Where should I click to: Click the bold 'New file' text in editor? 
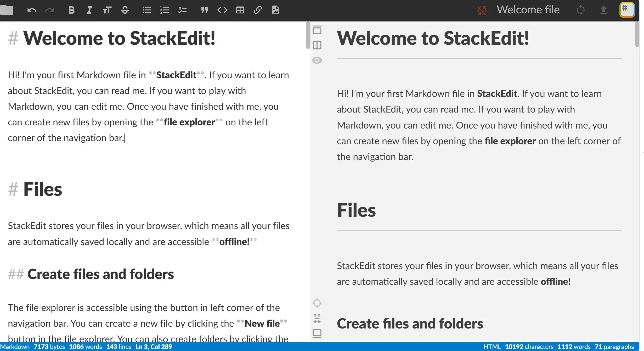coord(262,323)
